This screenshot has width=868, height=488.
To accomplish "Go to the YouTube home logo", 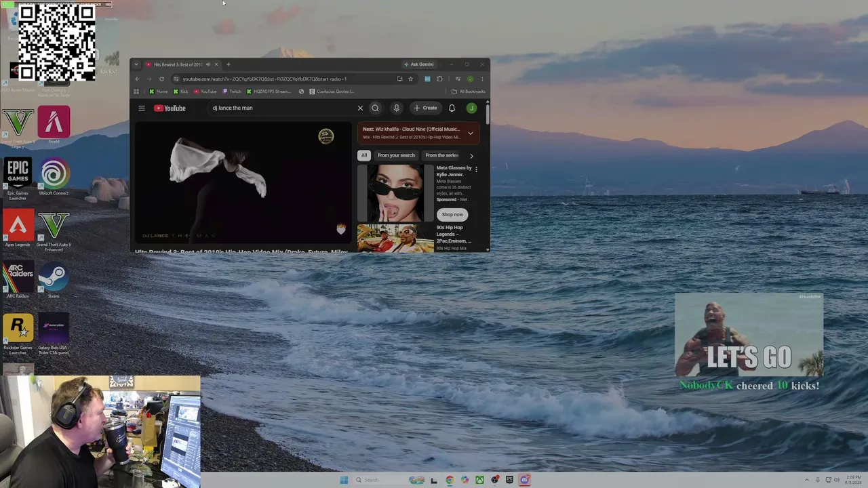I will point(170,108).
